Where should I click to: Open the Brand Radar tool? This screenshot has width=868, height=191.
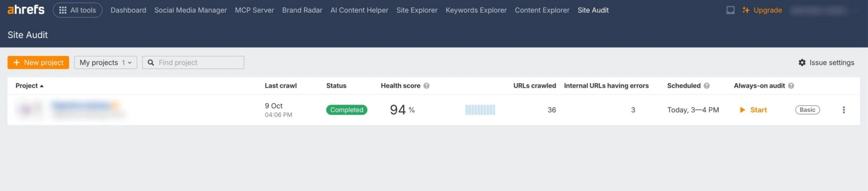pos(302,10)
